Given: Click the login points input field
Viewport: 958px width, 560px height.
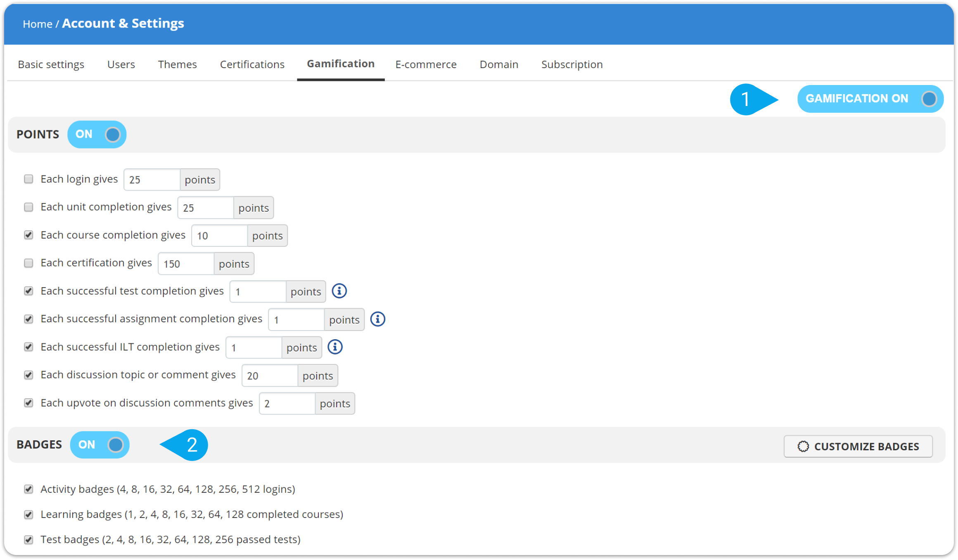Looking at the screenshot, I should click(152, 180).
